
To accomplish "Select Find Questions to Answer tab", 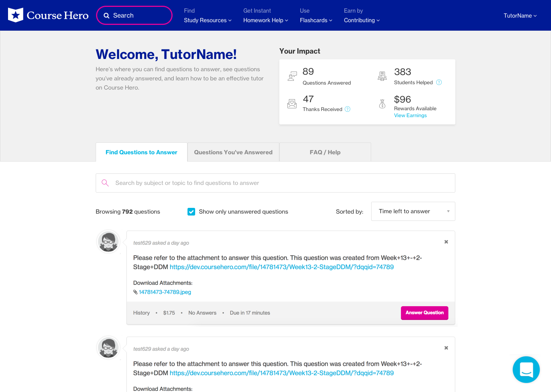I will (x=142, y=152).
